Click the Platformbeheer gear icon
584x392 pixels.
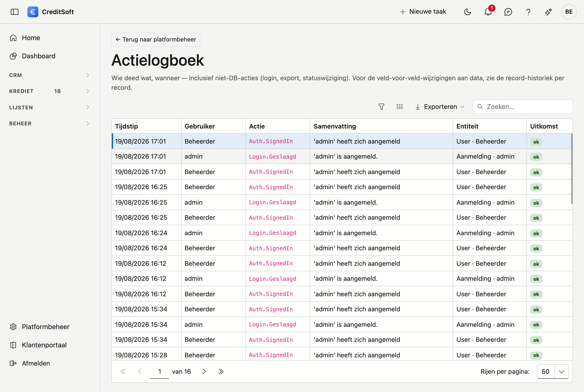(13, 327)
